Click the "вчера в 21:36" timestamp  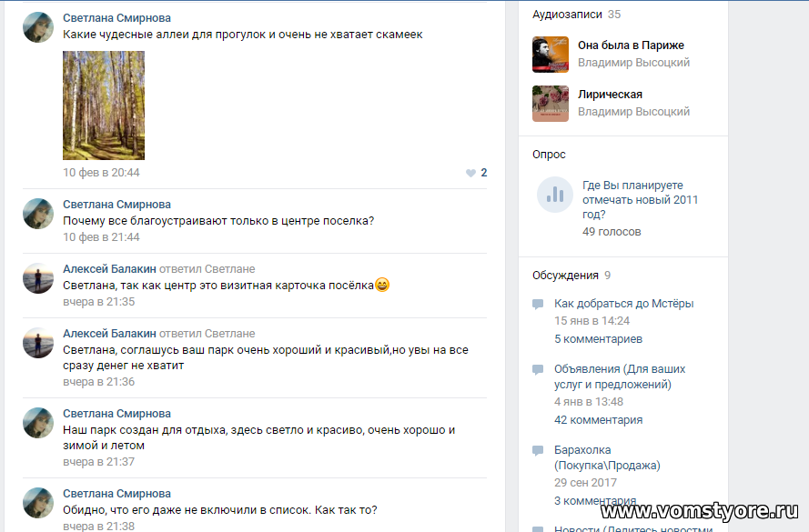98,382
